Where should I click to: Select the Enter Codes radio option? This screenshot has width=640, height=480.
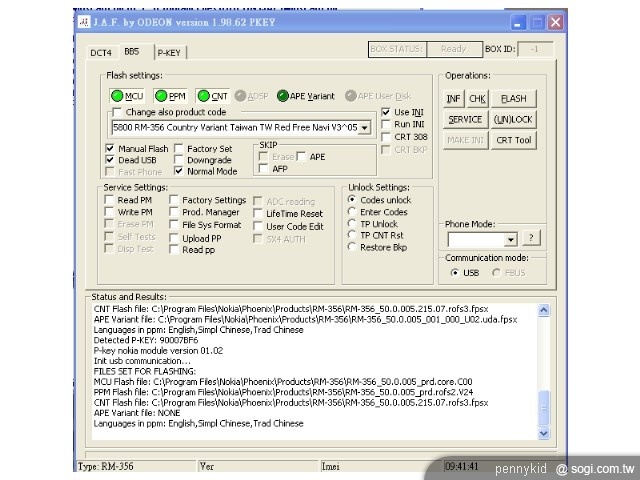click(x=352, y=211)
